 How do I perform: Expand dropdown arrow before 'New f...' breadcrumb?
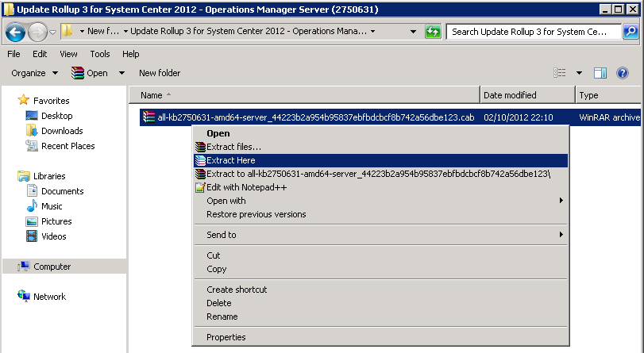[x=82, y=31]
